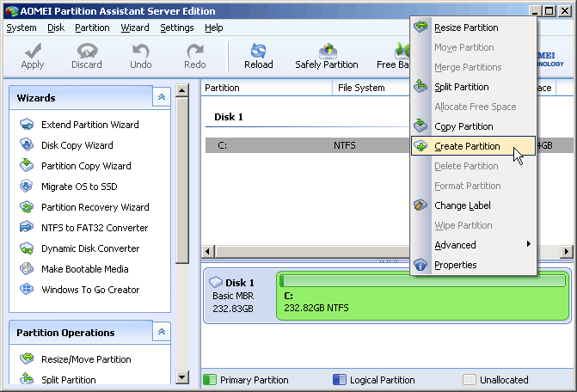Open the Wizard menu
This screenshot has height=392, width=577.
pos(135,28)
